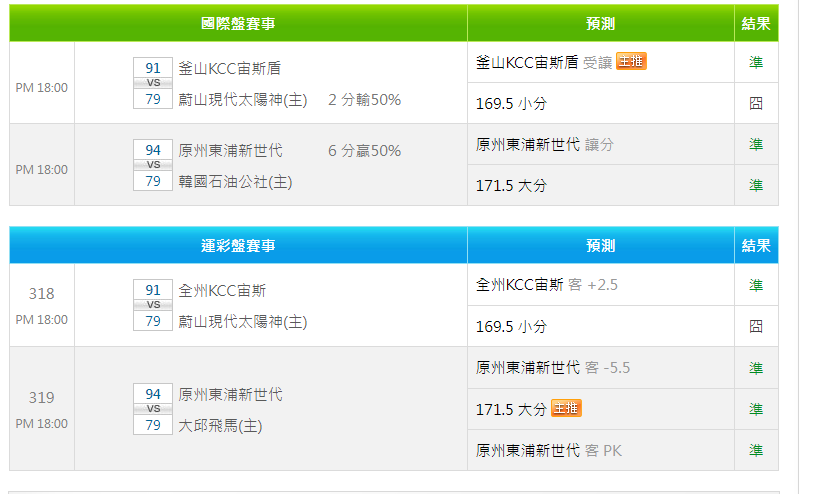Image resolution: width=837 pixels, height=494 pixels.
Task: Click the 全州KCC宙斯 team name in matchup column
Action: tap(222, 291)
